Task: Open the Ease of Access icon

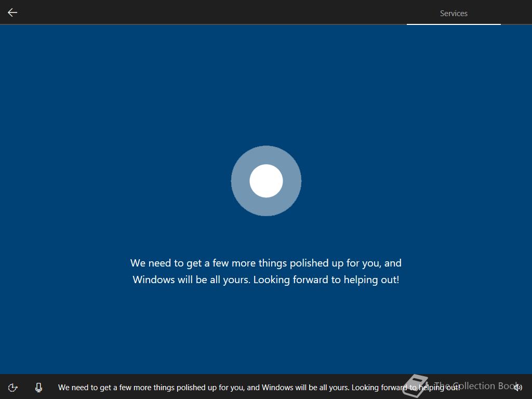Action: point(13,387)
